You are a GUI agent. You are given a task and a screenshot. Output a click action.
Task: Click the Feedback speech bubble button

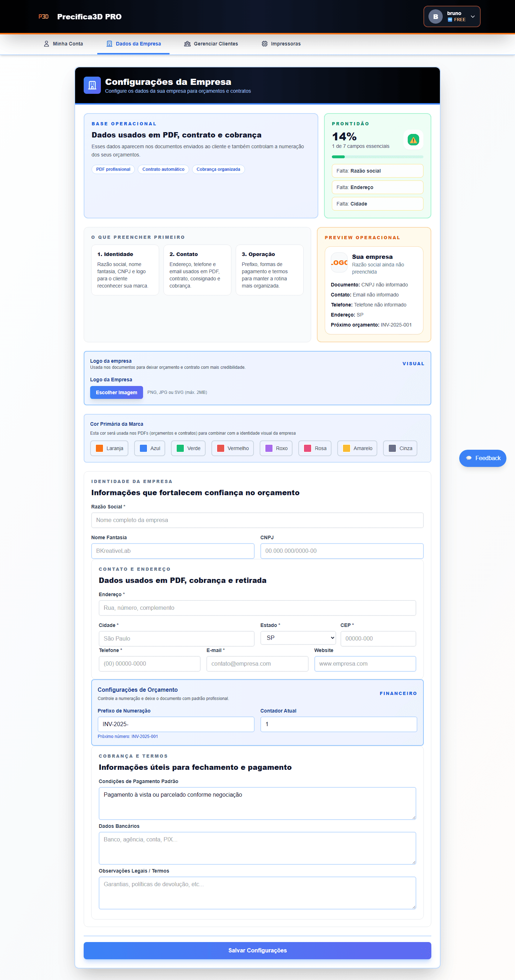482,458
